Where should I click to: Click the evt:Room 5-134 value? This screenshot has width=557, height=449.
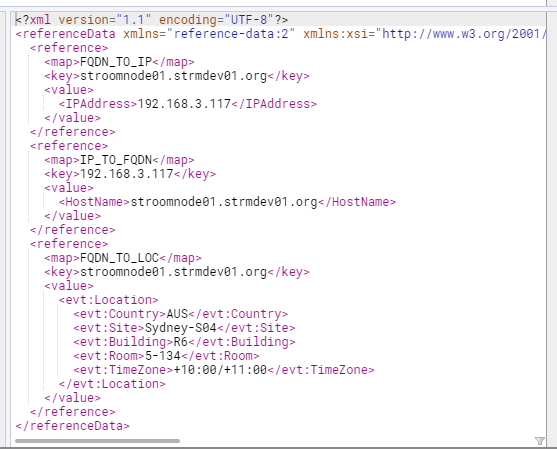(163, 356)
